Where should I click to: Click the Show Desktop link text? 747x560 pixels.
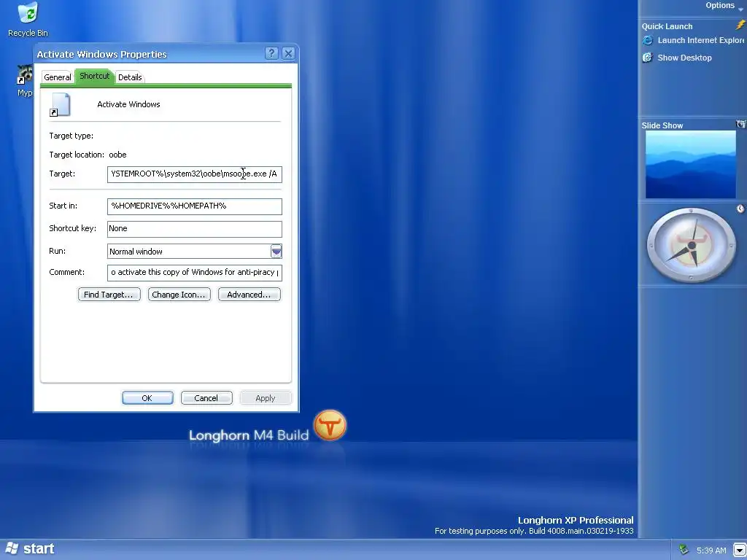(x=684, y=58)
